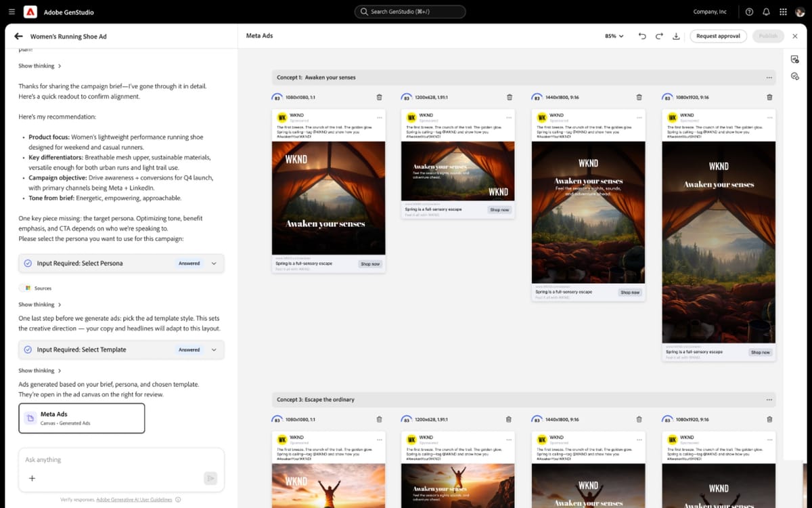This screenshot has width=812, height=508.
Task: Open the 85% zoom level dropdown
Action: click(x=611, y=36)
